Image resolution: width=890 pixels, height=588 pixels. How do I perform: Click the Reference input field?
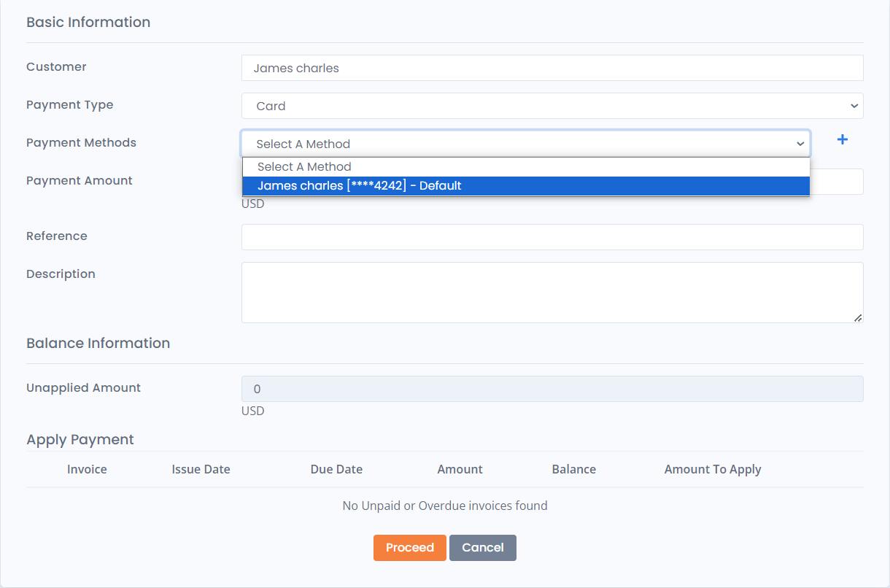(x=552, y=236)
